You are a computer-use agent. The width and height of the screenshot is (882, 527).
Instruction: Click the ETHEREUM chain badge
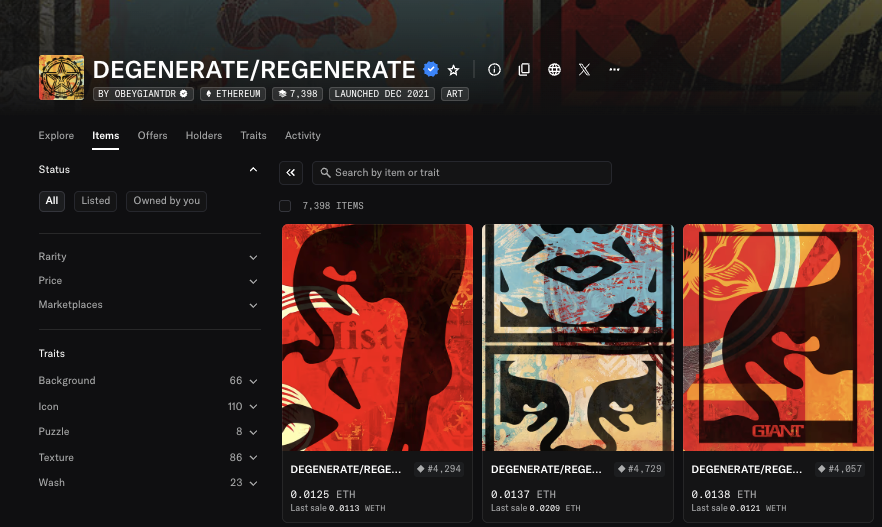point(233,94)
